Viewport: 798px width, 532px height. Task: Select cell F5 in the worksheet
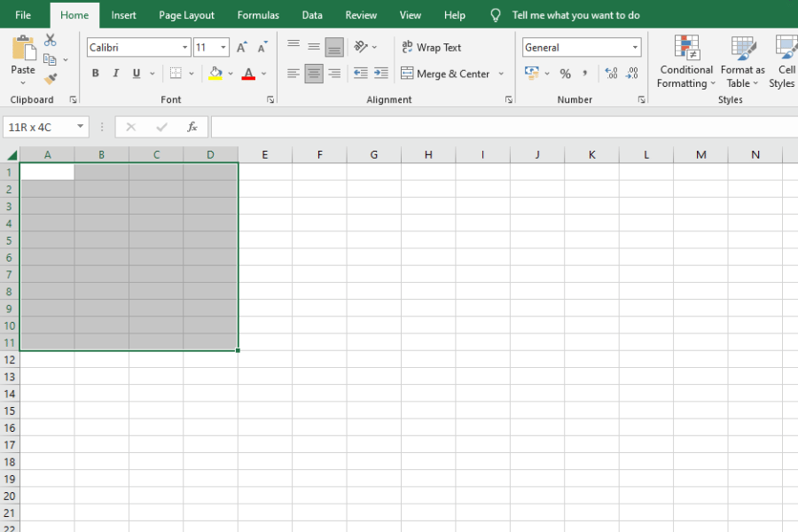point(319,239)
